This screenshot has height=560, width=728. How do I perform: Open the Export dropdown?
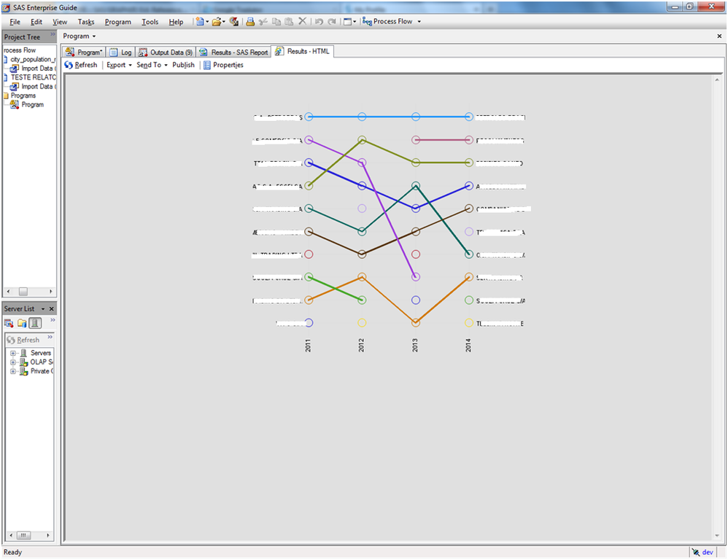click(x=119, y=65)
